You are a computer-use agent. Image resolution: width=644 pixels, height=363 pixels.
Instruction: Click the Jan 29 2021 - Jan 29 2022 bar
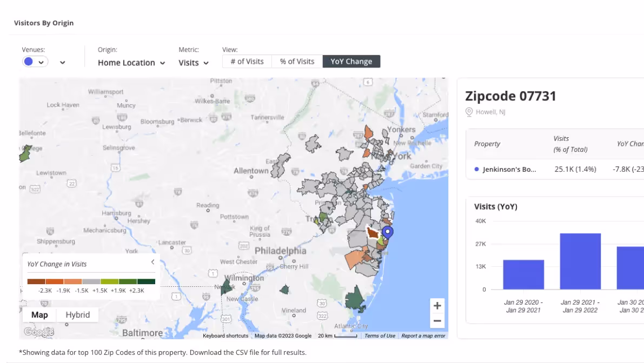(x=580, y=261)
